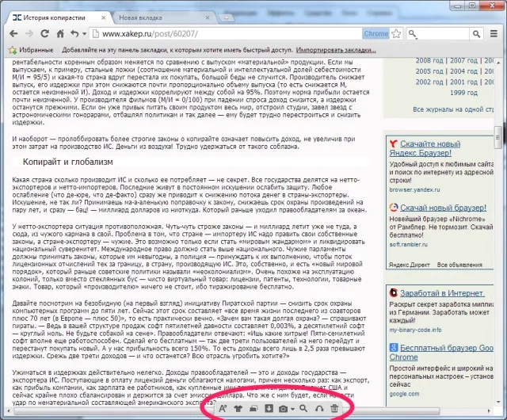This screenshot has width=507, height=420.
Task: Open the Заработай в Интернет ad link
Action: [442, 293]
